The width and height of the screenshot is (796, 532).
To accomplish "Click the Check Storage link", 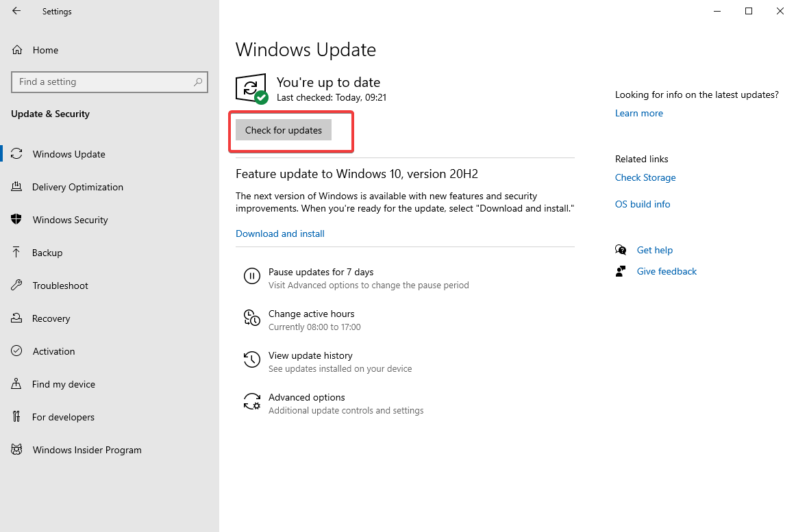I will point(645,177).
